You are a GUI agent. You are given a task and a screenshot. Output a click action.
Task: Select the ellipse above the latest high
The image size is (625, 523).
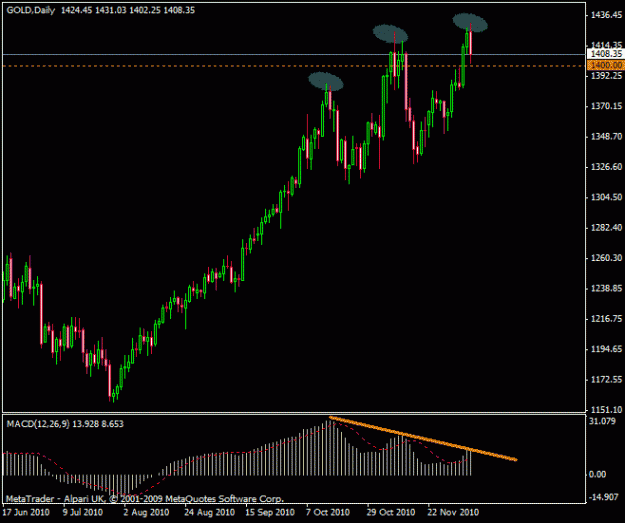tap(470, 23)
